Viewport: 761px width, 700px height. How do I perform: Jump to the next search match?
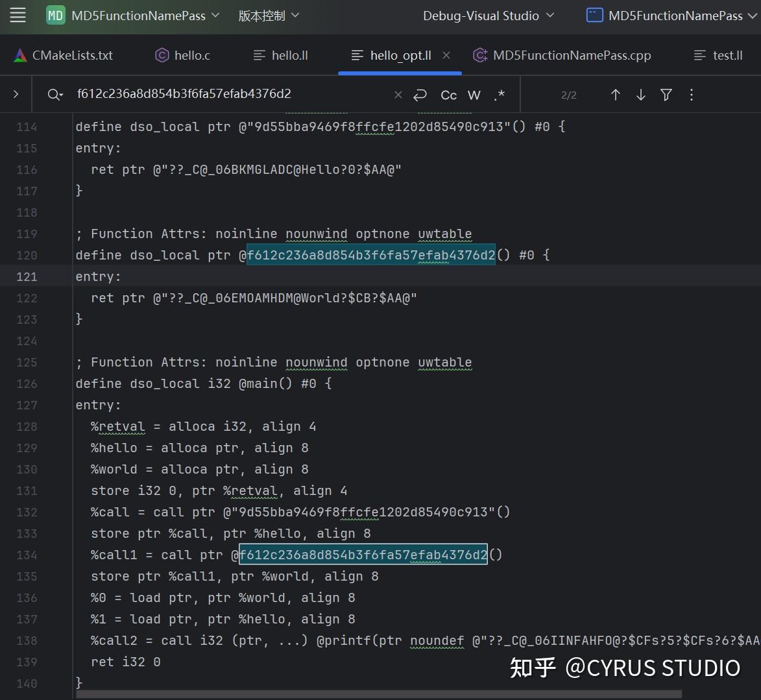click(x=641, y=95)
